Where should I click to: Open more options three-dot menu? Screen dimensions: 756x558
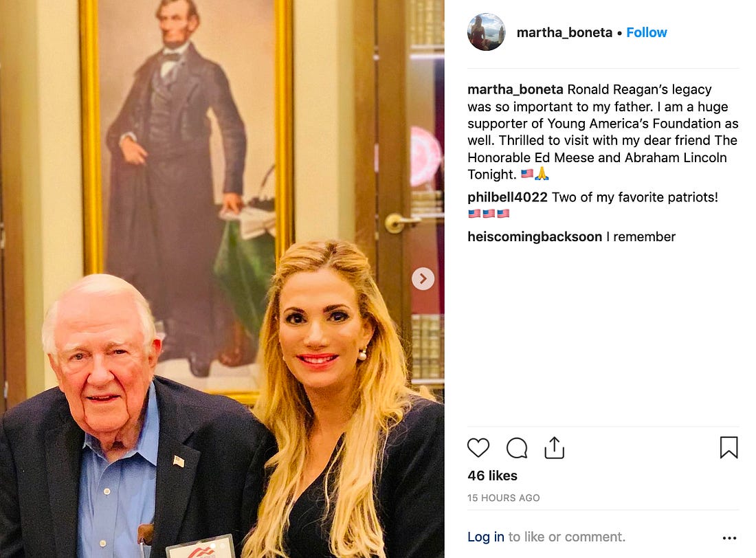[x=729, y=538]
